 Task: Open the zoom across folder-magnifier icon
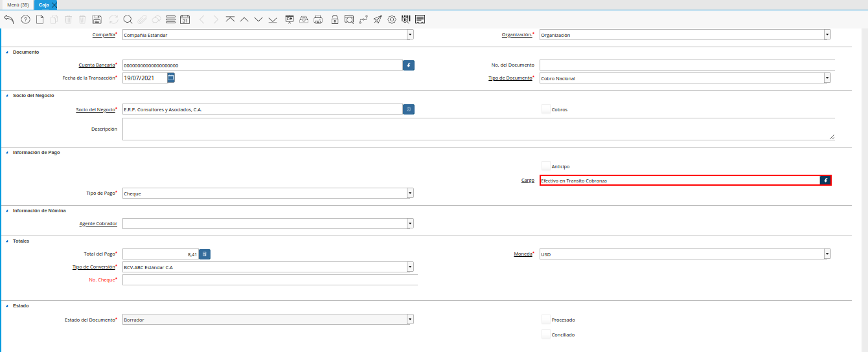[349, 19]
